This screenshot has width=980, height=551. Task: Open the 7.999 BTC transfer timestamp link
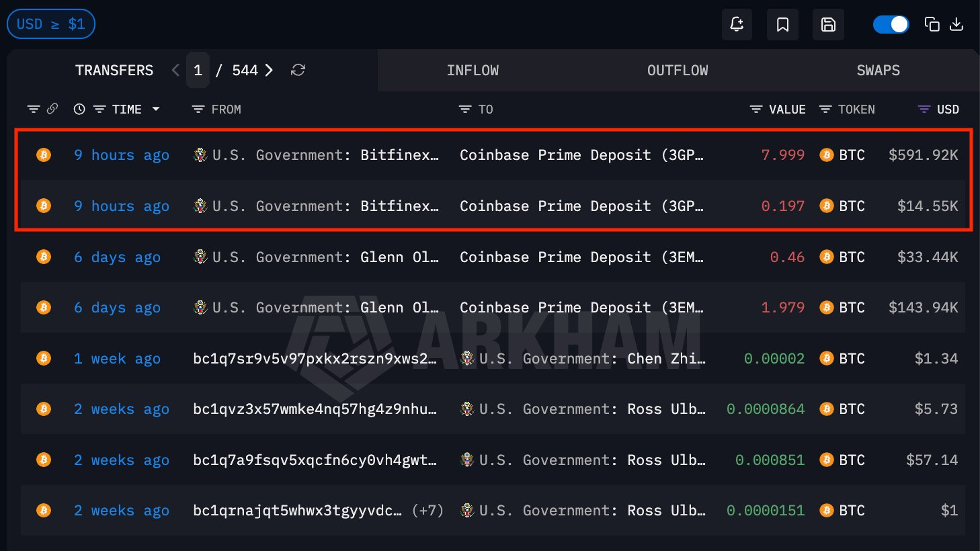click(x=122, y=155)
